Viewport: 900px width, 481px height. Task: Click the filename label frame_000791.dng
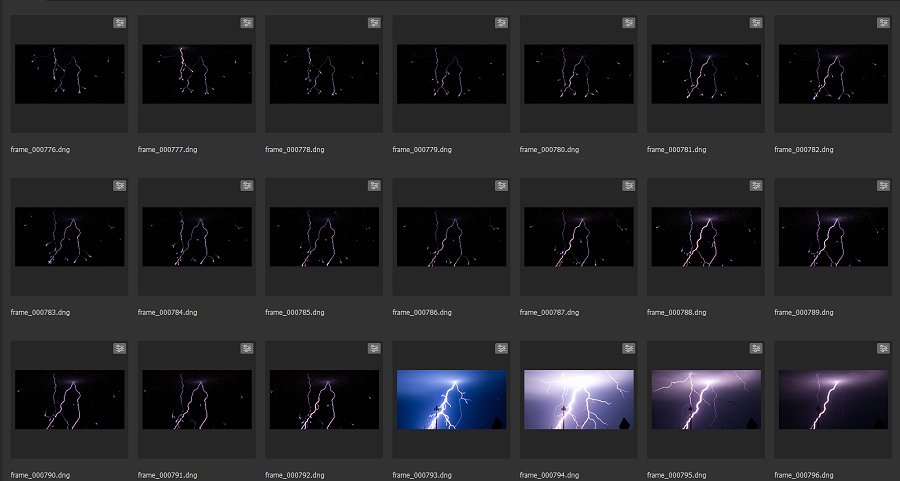point(168,475)
